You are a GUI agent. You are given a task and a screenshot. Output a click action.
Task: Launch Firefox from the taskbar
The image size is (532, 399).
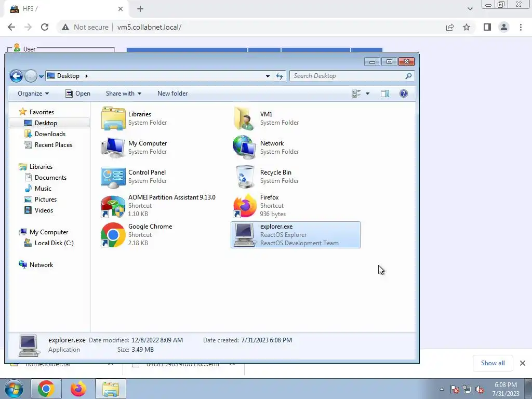pos(78,389)
